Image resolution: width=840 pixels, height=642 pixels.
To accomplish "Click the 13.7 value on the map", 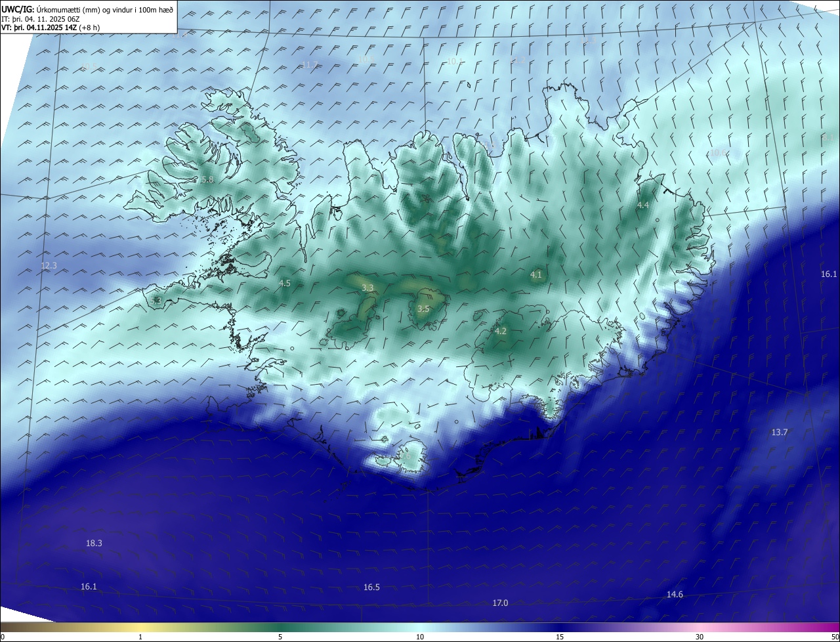I will coord(779,432).
